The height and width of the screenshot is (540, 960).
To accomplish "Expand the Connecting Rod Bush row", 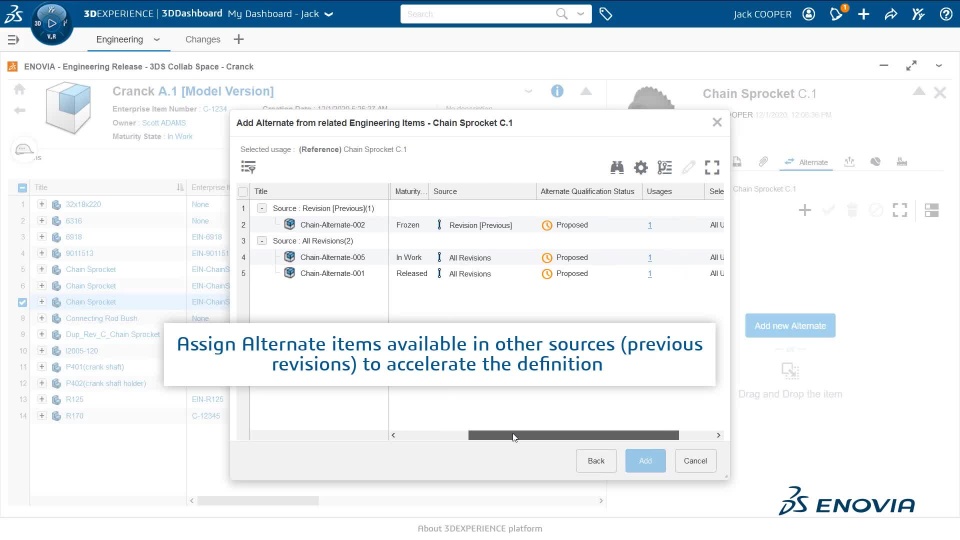I will (42, 318).
